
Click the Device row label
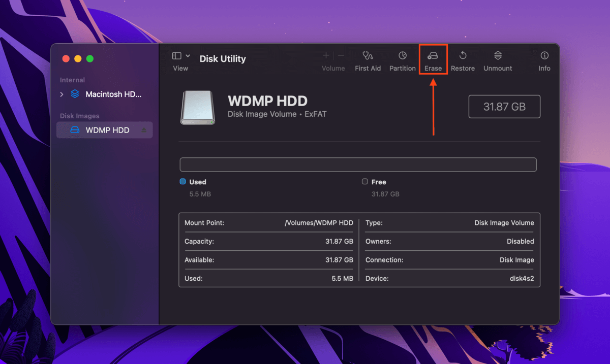point(377,278)
